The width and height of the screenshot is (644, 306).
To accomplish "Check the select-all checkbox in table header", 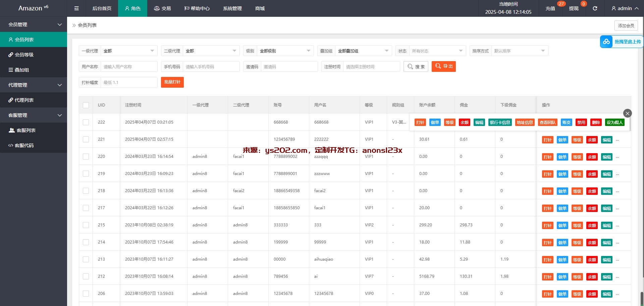I will 86,105.
